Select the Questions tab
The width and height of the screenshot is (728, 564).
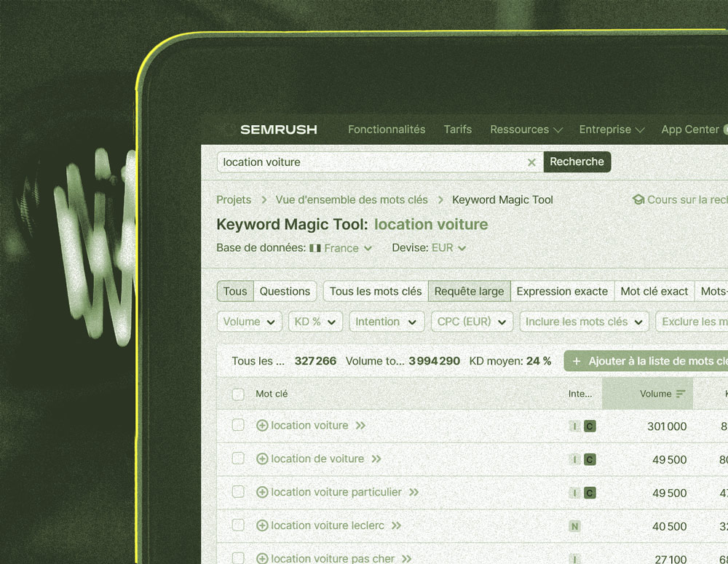(x=285, y=292)
